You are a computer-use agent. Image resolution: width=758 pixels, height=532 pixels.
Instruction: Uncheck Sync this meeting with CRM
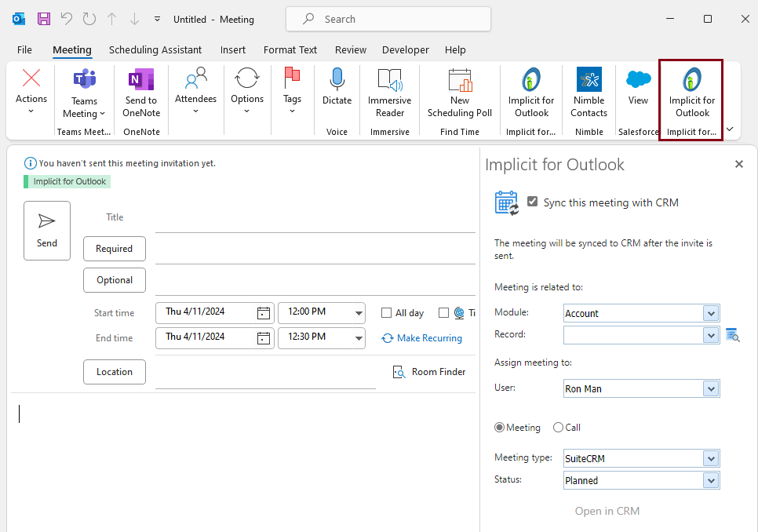point(532,202)
